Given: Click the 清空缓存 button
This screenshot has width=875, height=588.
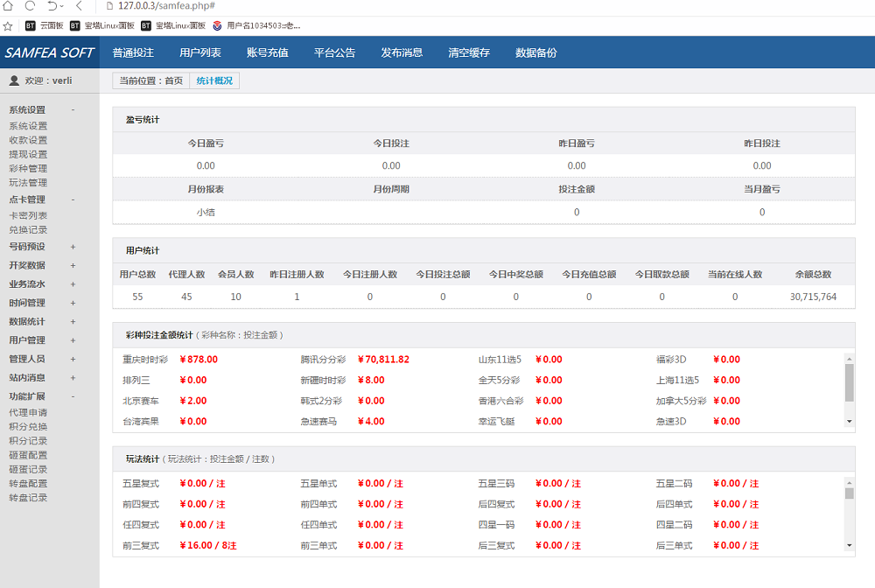Looking at the screenshot, I should (x=470, y=52).
